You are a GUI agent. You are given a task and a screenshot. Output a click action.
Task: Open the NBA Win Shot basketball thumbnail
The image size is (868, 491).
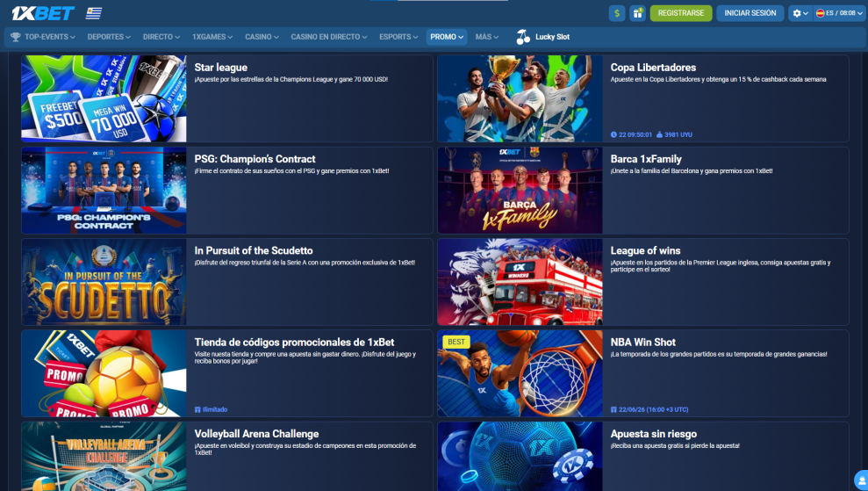[520, 372]
